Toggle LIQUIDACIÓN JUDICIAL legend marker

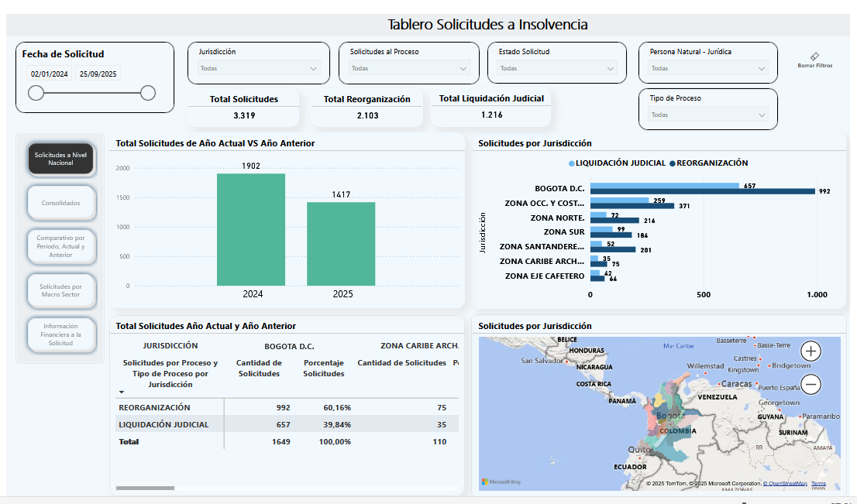572,163
